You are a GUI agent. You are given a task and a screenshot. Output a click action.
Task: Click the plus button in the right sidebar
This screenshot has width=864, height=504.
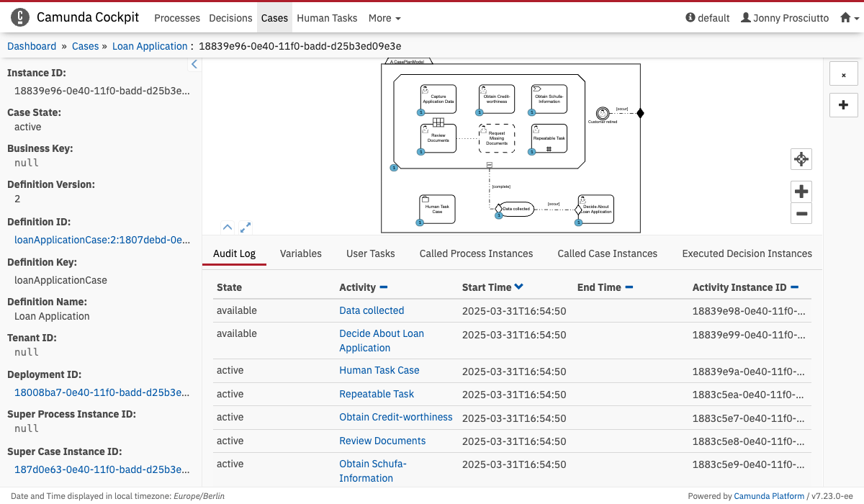click(x=843, y=105)
